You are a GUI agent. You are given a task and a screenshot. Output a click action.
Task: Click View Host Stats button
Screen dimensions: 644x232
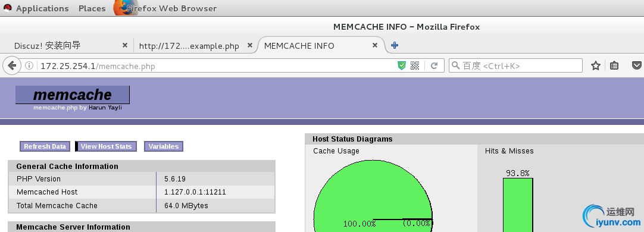[x=106, y=146]
